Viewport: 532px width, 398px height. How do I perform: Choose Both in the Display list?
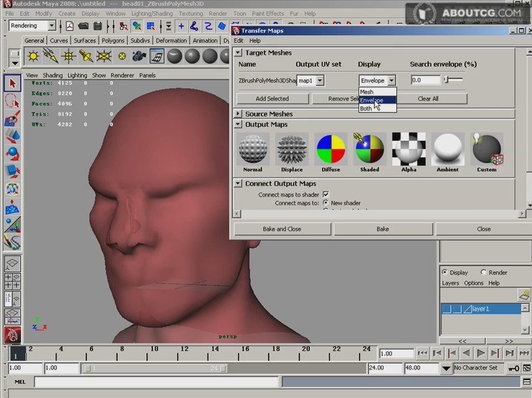pyautogui.click(x=377, y=108)
